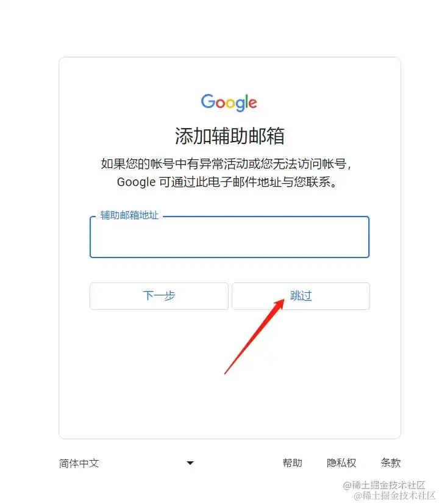Viewport: 439px width, 504px height.
Task: Open the 条款 link
Action: pyautogui.click(x=391, y=463)
